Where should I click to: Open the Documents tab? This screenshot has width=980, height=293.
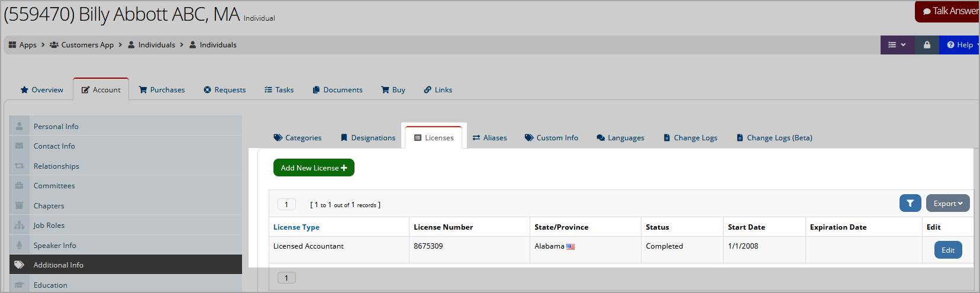click(x=337, y=90)
